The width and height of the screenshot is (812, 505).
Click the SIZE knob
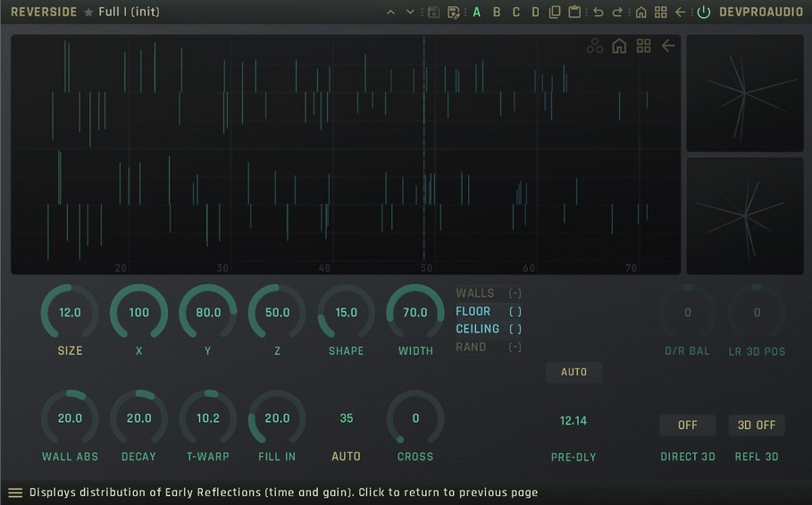coord(70,312)
